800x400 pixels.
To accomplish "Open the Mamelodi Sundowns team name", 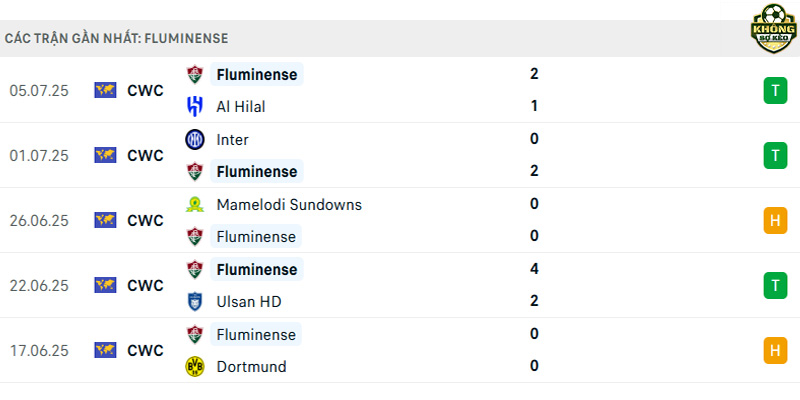I will coord(289,205).
